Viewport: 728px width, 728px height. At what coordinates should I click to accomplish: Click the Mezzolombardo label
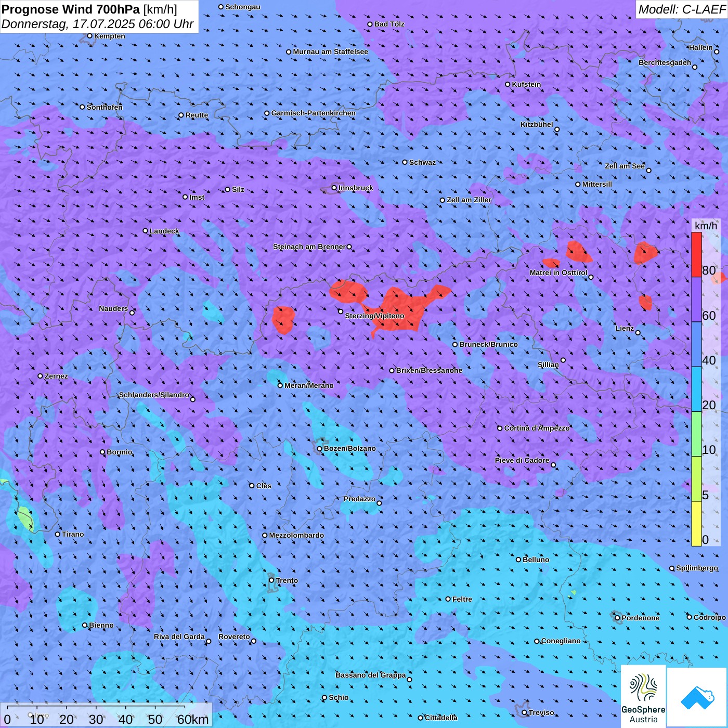pos(296,535)
